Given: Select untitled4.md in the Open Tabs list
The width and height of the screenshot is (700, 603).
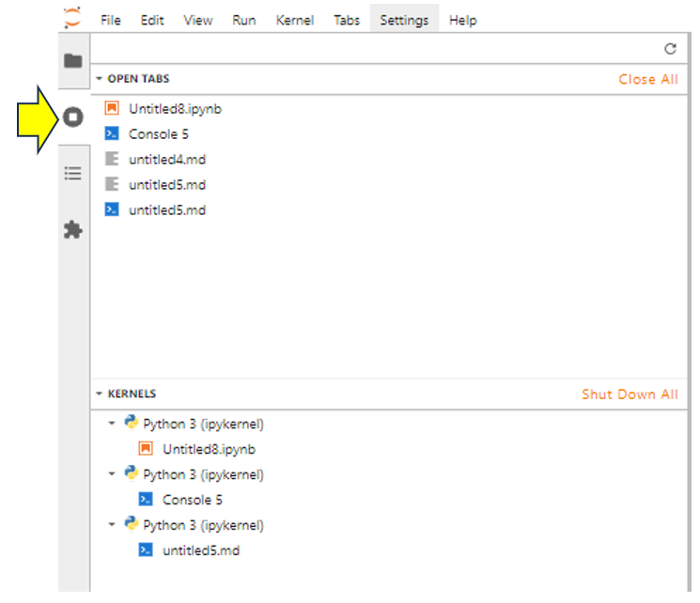Looking at the screenshot, I should (166, 160).
